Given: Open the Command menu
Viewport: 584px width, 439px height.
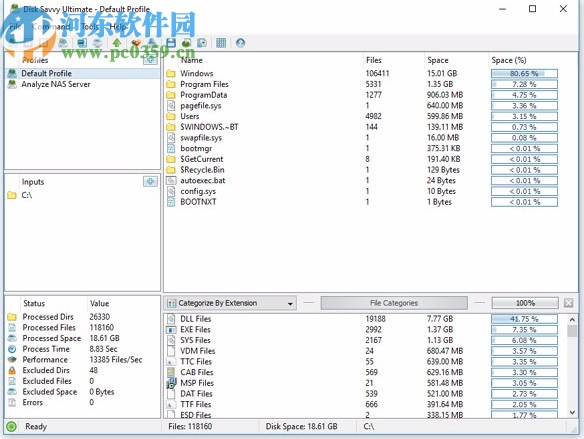Looking at the screenshot, I should pyautogui.click(x=51, y=27).
